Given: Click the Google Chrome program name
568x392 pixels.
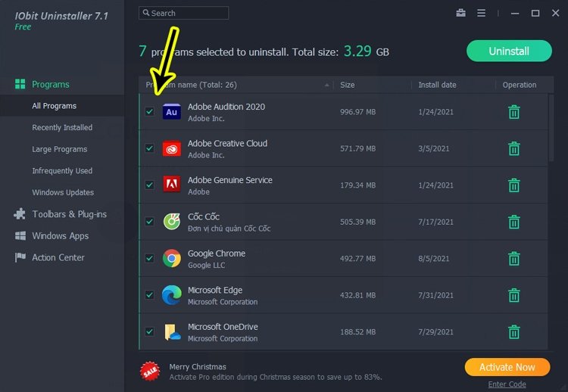Looking at the screenshot, I should pos(217,254).
